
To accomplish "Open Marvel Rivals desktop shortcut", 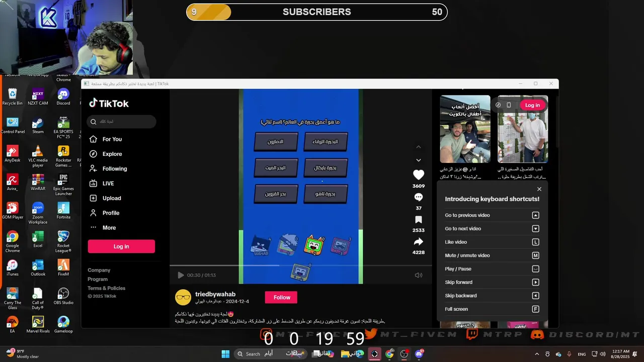I will (38, 325).
